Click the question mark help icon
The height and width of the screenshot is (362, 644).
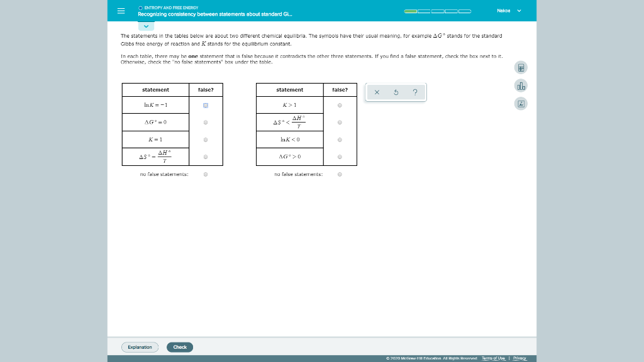tap(414, 92)
